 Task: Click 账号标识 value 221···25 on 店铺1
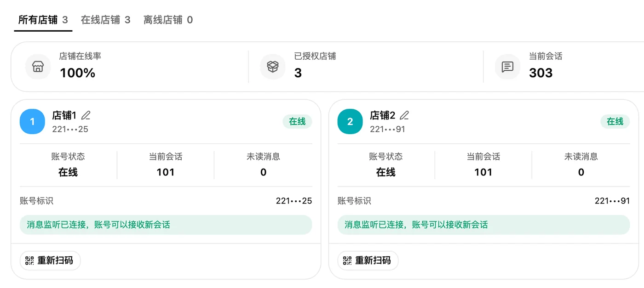click(x=294, y=201)
